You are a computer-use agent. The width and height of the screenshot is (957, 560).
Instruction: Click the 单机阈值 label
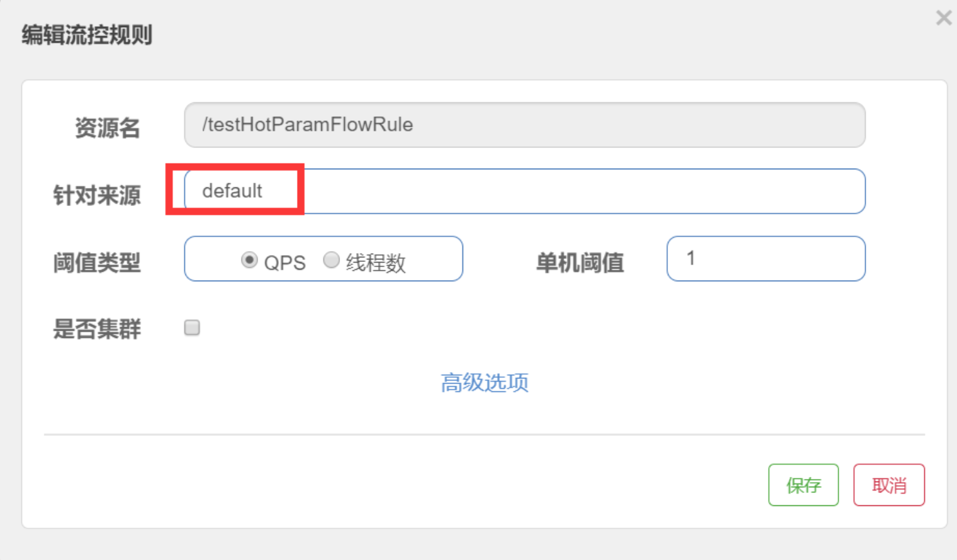(x=580, y=263)
